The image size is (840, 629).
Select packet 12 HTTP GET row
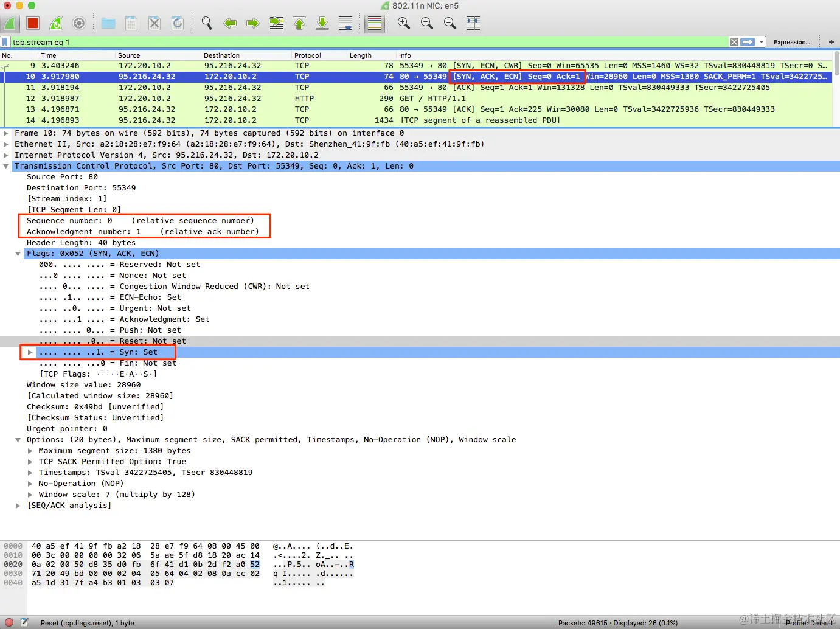click(416, 99)
